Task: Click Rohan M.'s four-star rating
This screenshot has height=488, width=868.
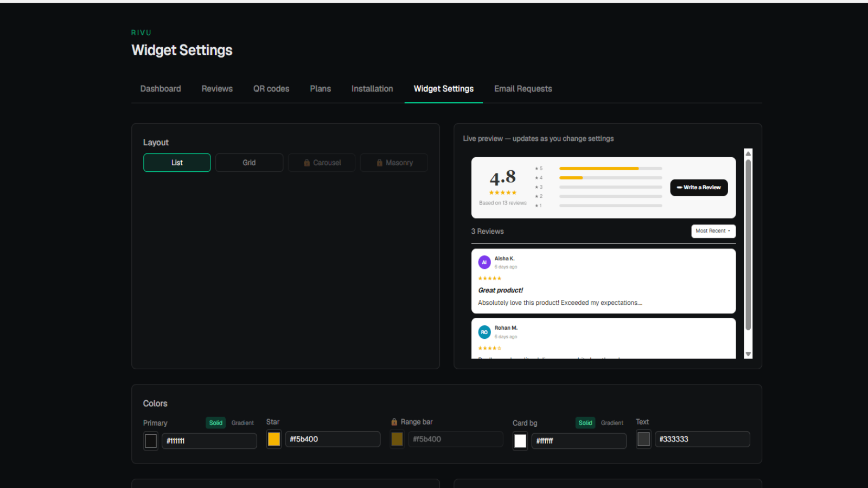Action: point(490,348)
